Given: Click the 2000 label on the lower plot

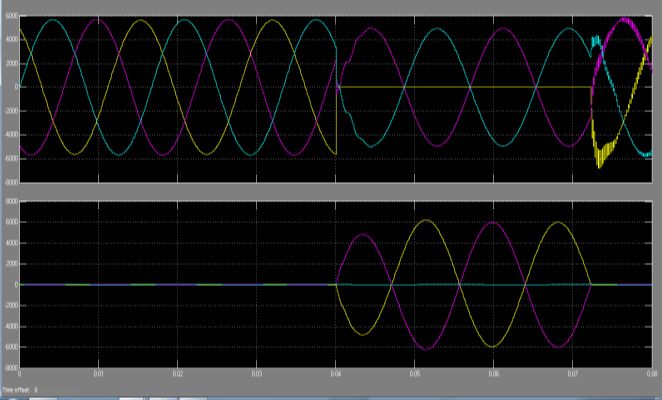Looking at the screenshot, I should 12,264.
